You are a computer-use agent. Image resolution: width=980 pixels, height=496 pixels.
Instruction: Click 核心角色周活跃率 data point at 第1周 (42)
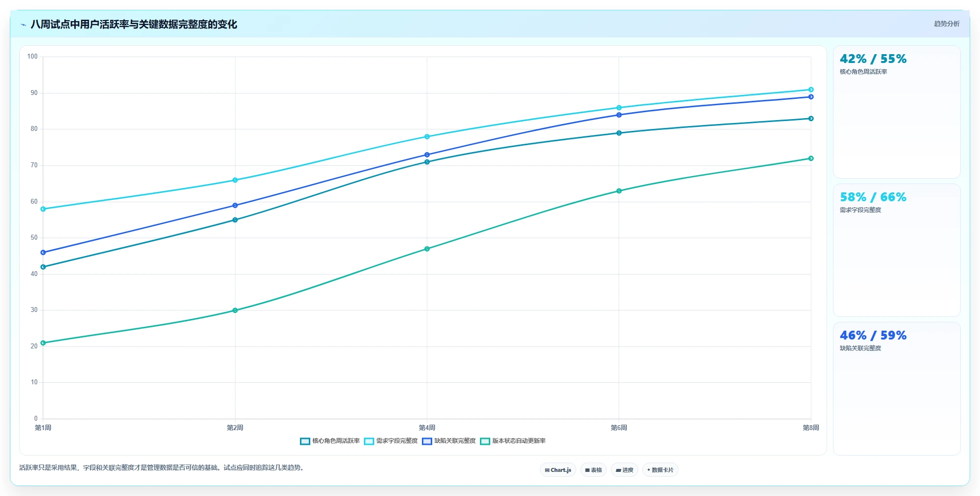point(43,267)
